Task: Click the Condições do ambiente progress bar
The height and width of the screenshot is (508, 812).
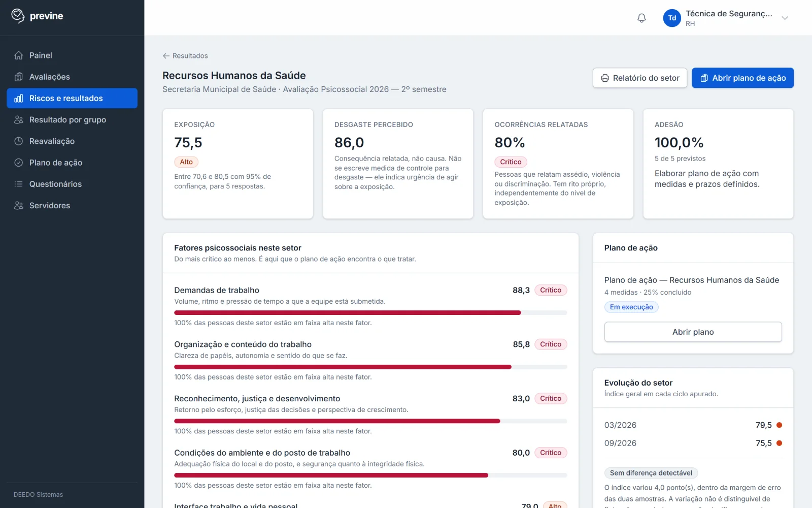Action: point(370,475)
